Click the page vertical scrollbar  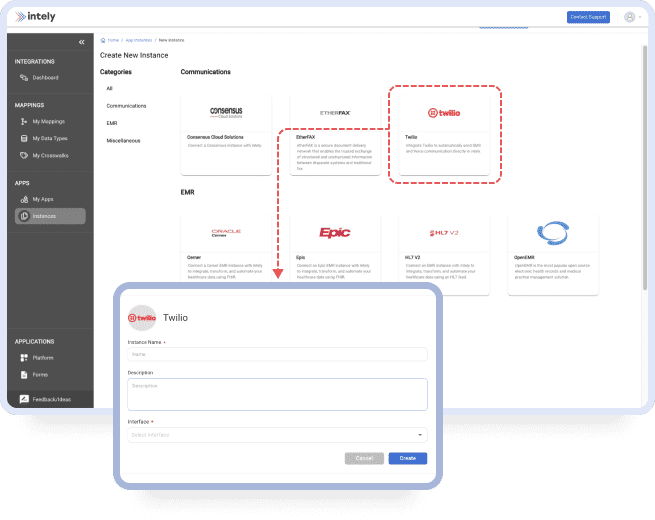point(645,167)
